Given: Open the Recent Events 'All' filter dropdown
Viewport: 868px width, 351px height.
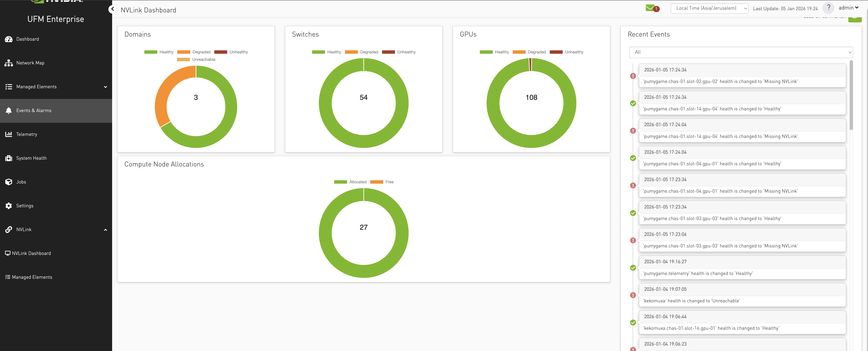Looking at the screenshot, I should pos(741,52).
